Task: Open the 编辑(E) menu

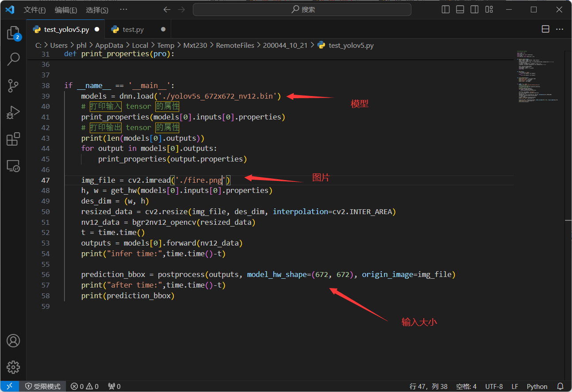Action: tap(65, 10)
